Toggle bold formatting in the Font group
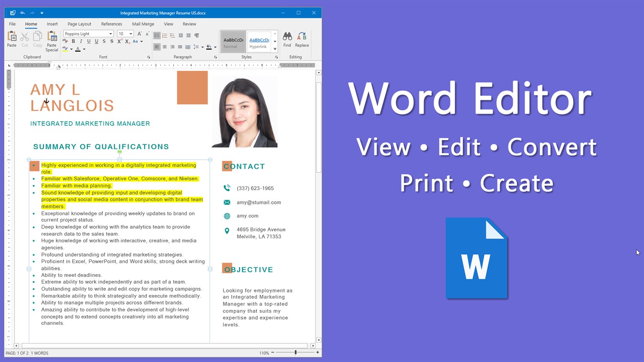 tap(73, 41)
